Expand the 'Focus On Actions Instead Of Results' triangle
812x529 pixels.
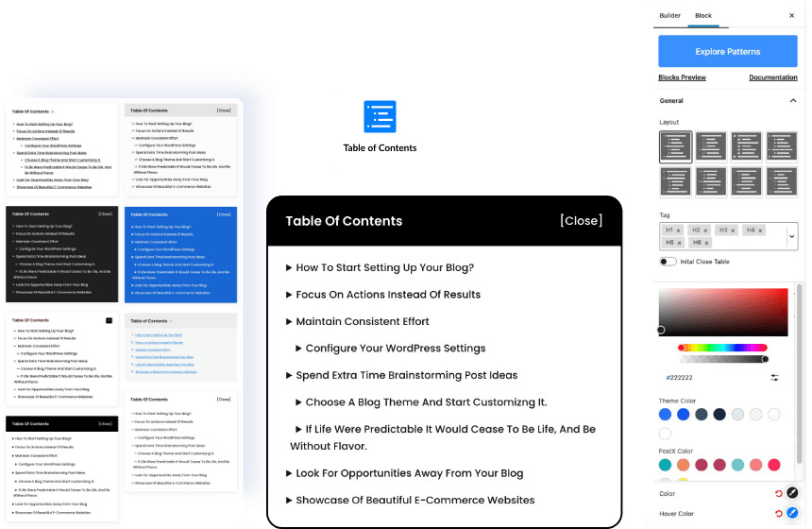click(289, 295)
